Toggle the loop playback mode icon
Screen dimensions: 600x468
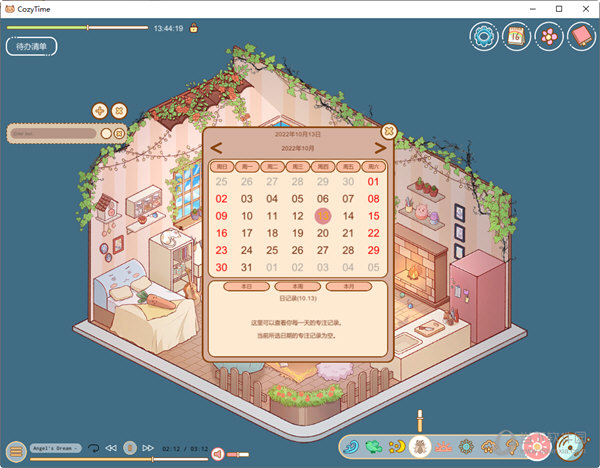pos(93,448)
